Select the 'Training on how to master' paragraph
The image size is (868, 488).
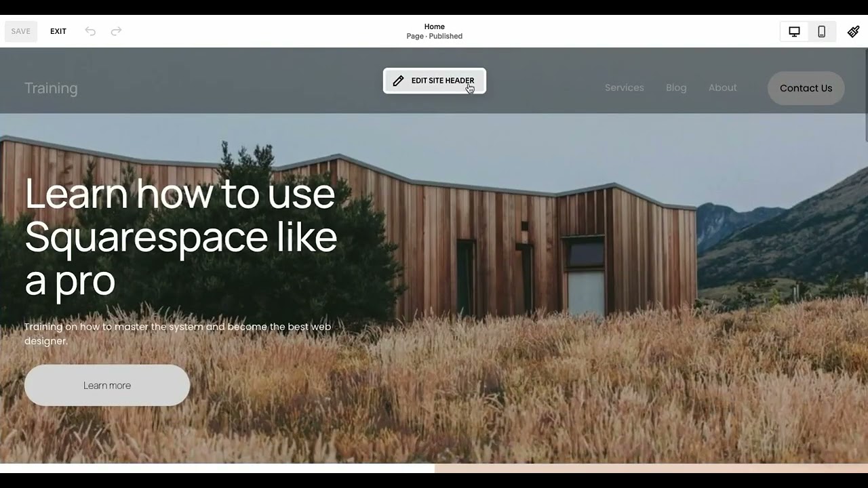point(178,333)
